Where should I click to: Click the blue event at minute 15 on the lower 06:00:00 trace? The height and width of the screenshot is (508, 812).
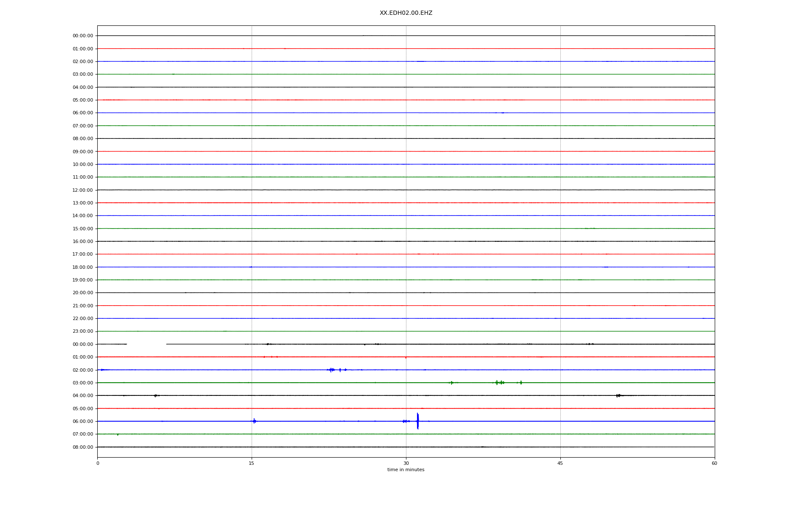(254, 421)
